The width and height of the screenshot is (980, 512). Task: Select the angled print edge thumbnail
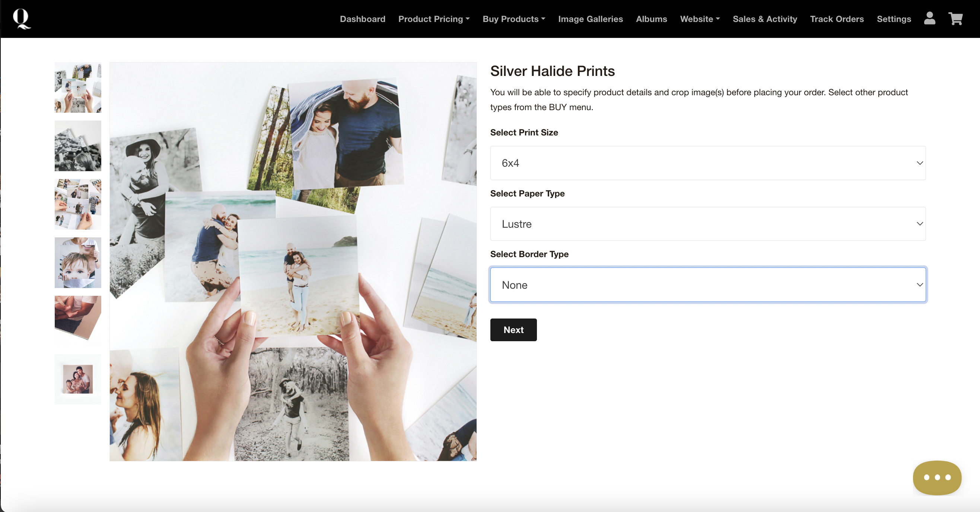(78, 321)
